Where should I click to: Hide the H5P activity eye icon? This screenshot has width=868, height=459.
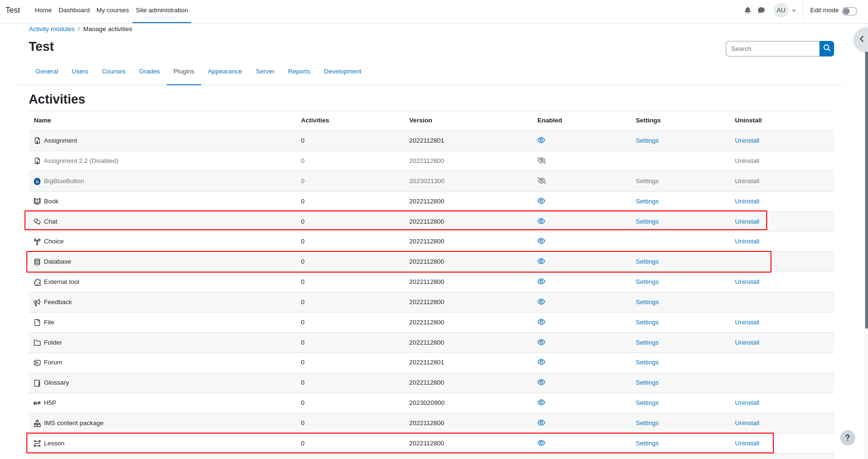pyautogui.click(x=541, y=403)
